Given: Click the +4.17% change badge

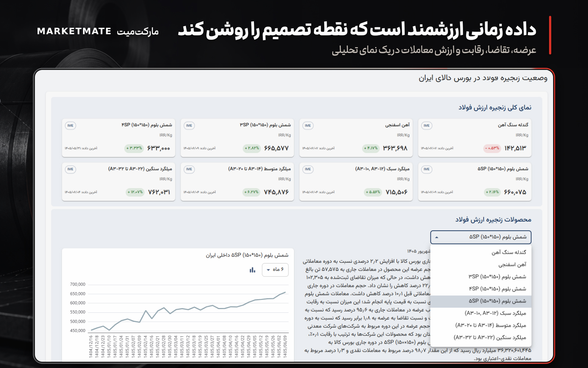Looking at the screenshot, I should click(371, 148).
